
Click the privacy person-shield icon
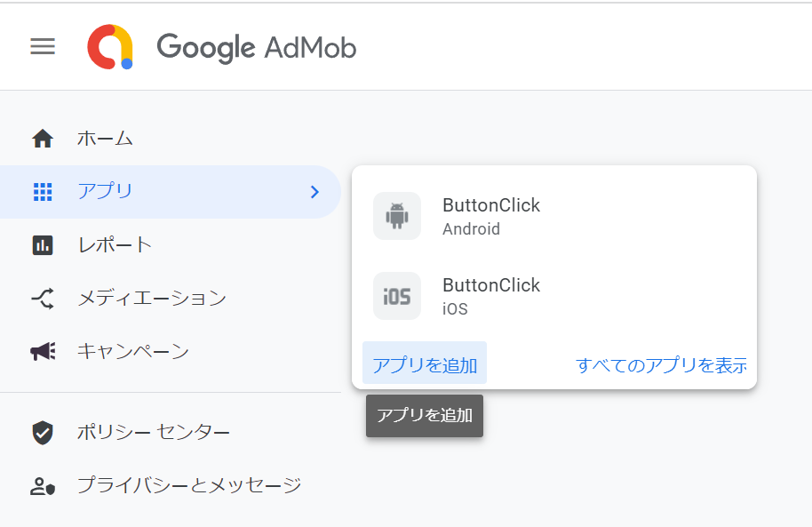pyautogui.click(x=43, y=486)
